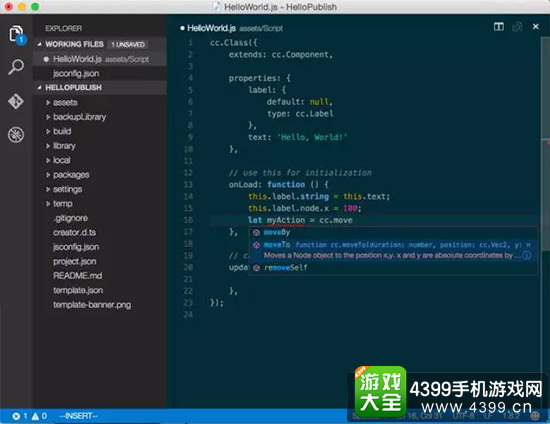Collapse the WORKING FILES section
The width and height of the screenshot is (550, 424).
click(x=39, y=44)
